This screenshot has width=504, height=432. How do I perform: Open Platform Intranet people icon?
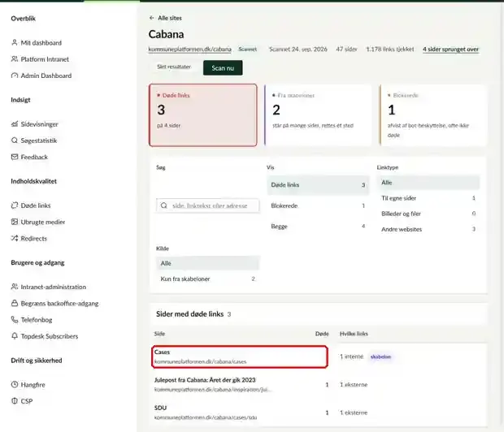click(x=15, y=58)
